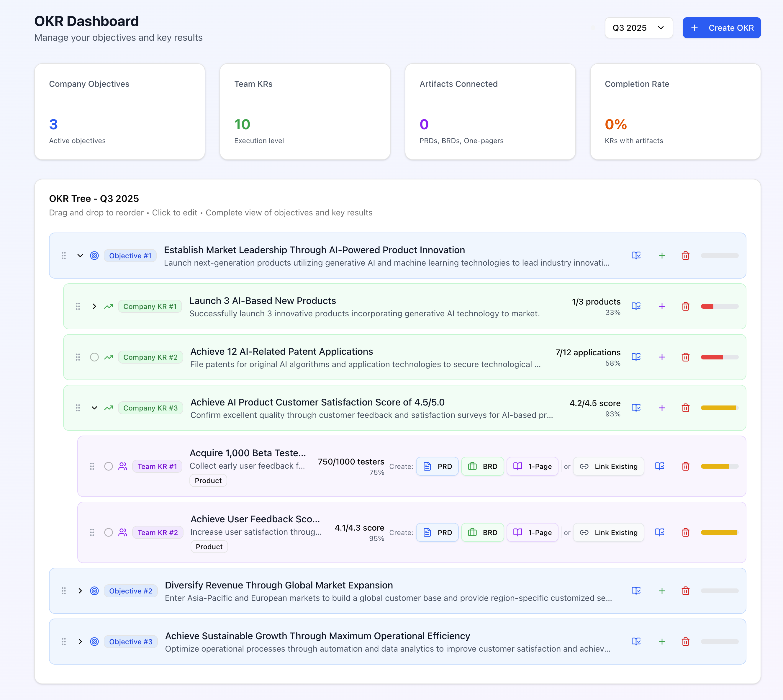783x700 pixels.
Task: Open book icon for Company KR #2
Action: click(636, 357)
